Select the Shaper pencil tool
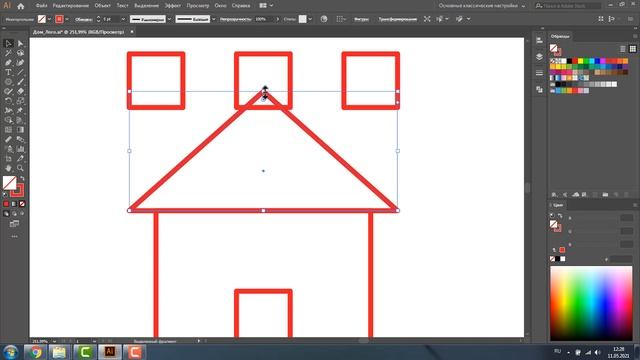The width and height of the screenshot is (640, 360). [8, 91]
